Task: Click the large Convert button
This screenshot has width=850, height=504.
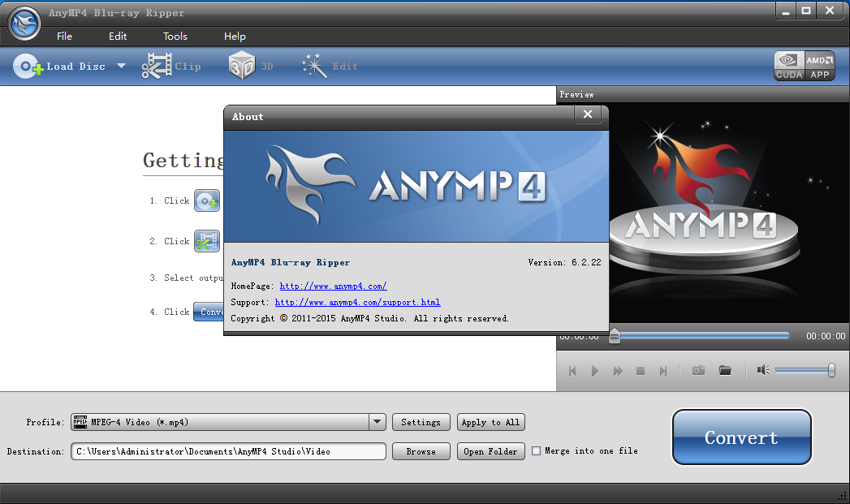Action: pyautogui.click(x=741, y=437)
